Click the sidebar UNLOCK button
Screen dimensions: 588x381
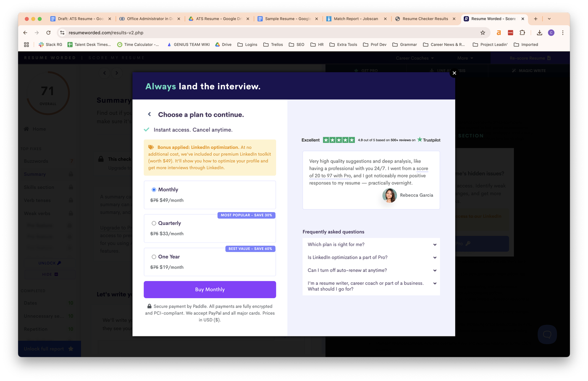[x=50, y=263]
